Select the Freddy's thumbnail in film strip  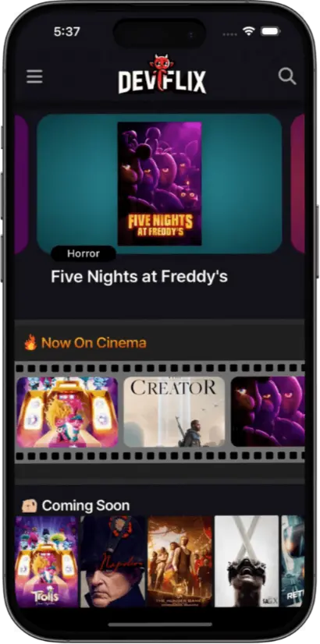click(x=268, y=412)
